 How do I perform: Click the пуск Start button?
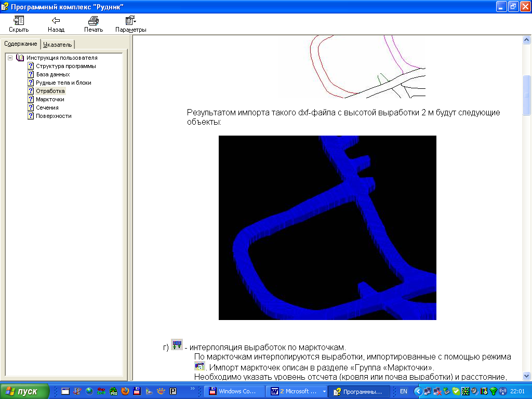click(24, 391)
